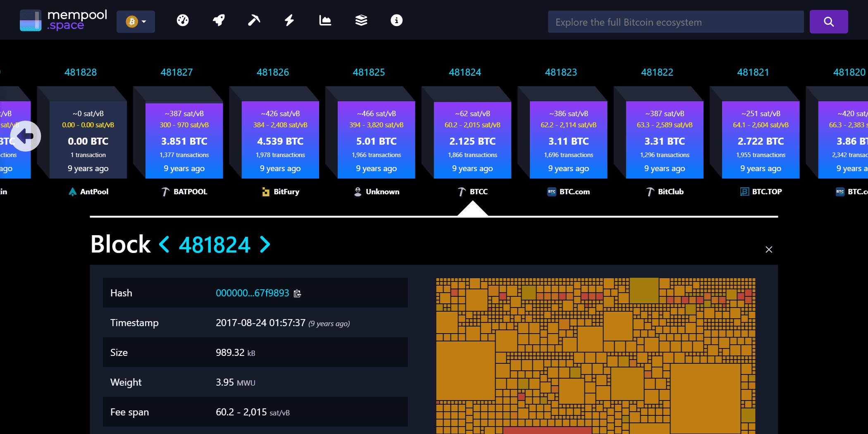Close the block details panel
Screen dimensions: 868x434
(769, 249)
